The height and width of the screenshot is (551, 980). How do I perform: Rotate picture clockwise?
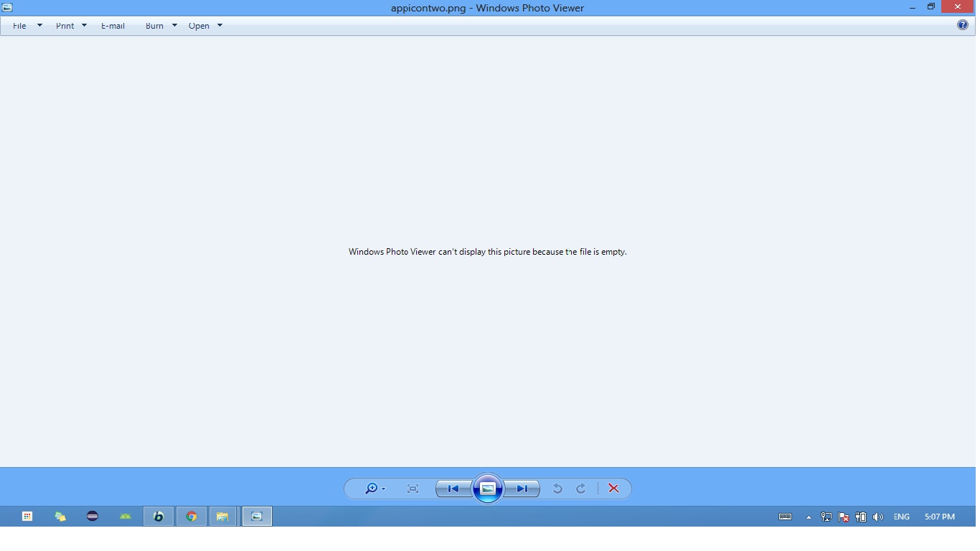click(x=581, y=489)
